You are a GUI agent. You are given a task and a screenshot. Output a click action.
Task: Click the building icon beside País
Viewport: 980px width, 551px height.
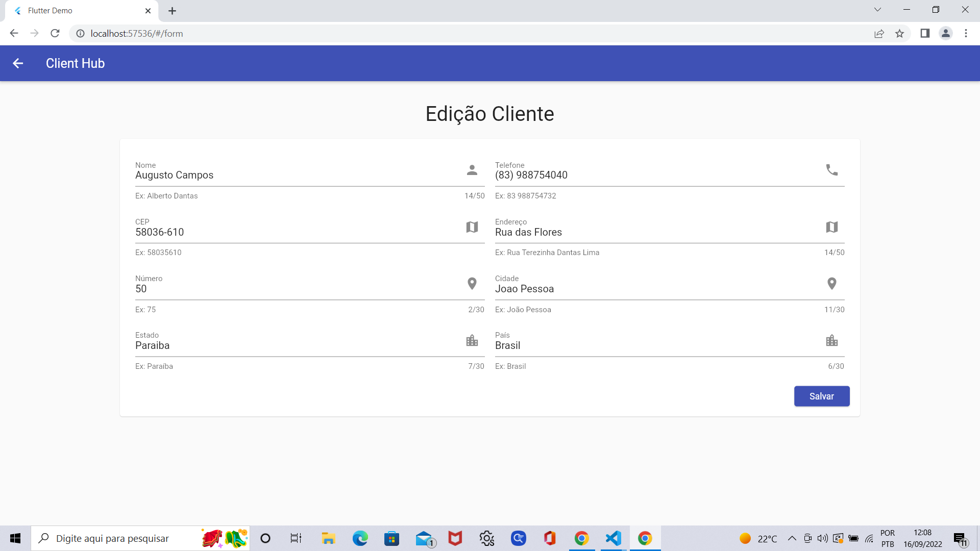pos(832,340)
